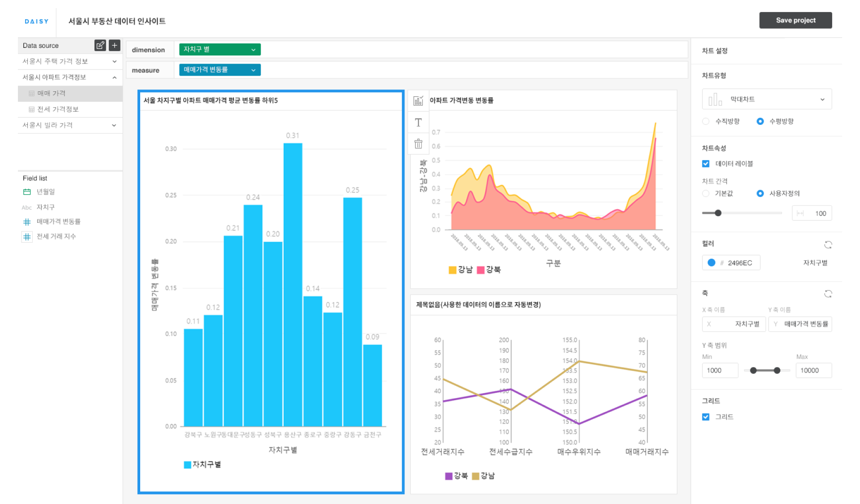
Task: Click the Y axis Min input field
Action: [x=719, y=370]
